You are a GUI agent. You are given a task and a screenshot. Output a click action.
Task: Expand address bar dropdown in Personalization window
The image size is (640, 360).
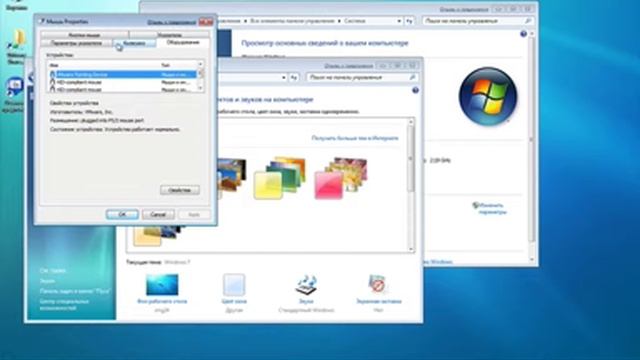284,77
